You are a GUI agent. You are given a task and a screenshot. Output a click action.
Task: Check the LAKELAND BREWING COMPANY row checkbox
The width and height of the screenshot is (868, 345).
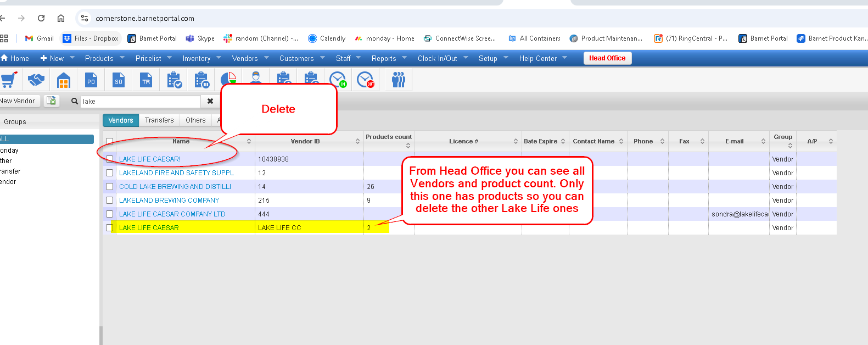tap(109, 200)
